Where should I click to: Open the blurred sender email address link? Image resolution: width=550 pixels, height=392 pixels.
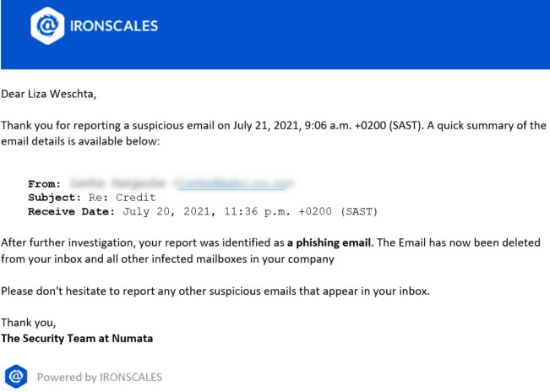pos(233,183)
